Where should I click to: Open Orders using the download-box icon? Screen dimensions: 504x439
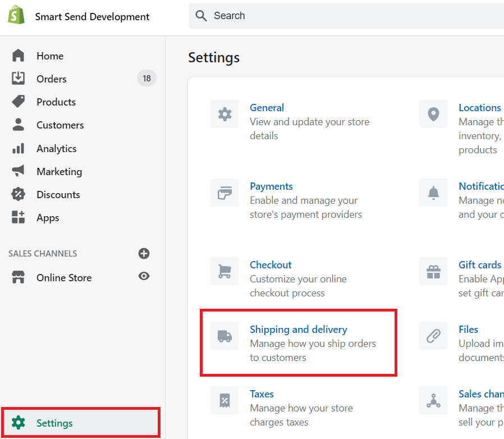coord(17,79)
